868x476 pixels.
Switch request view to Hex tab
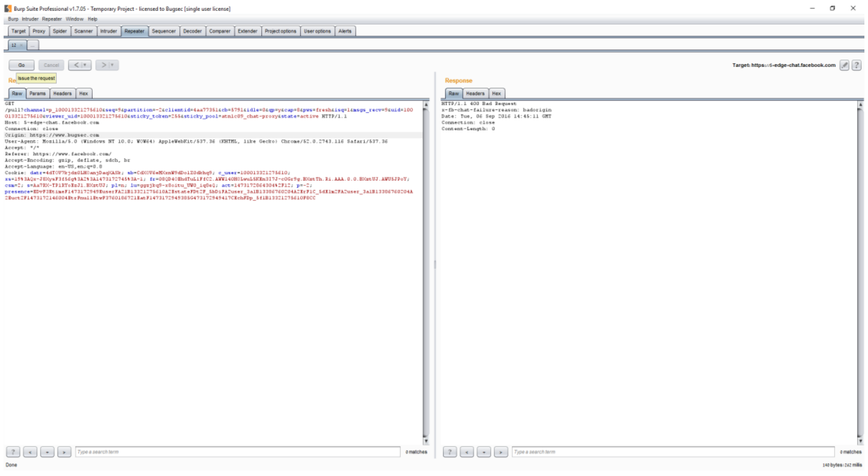pos(84,93)
